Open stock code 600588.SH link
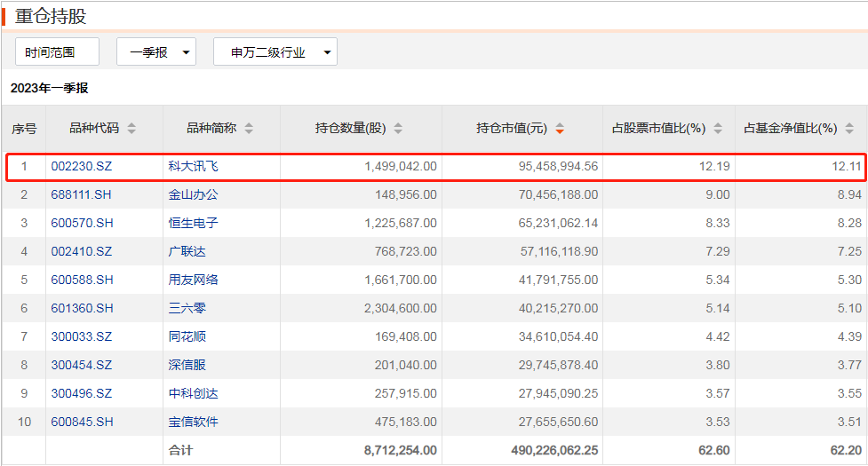The image size is (868, 466). [x=82, y=280]
